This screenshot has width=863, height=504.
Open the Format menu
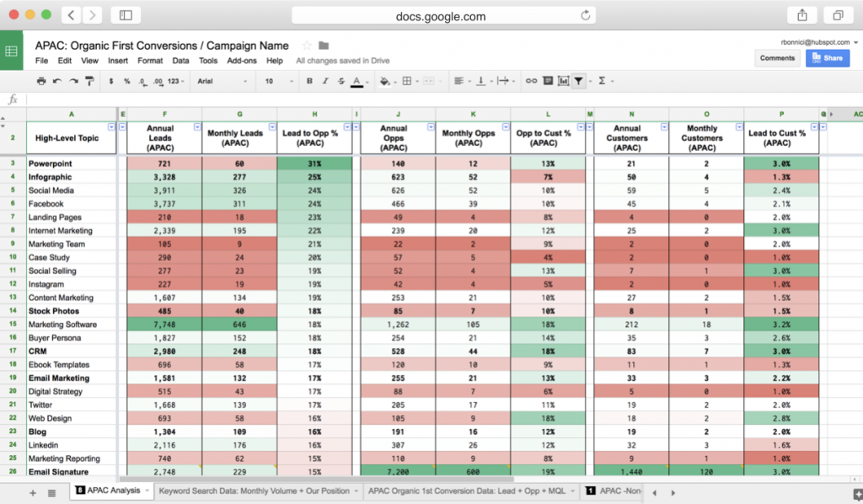pos(150,61)
